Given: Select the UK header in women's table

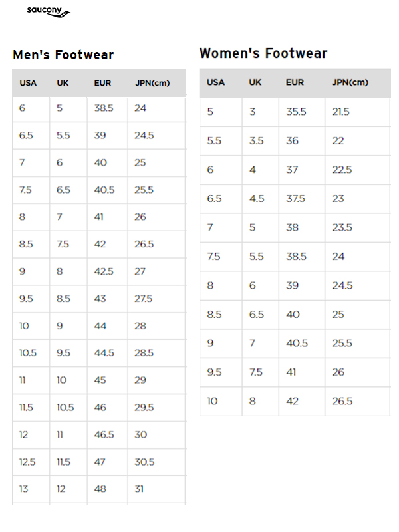Looking at the screenshot, I should click(255, 82).
